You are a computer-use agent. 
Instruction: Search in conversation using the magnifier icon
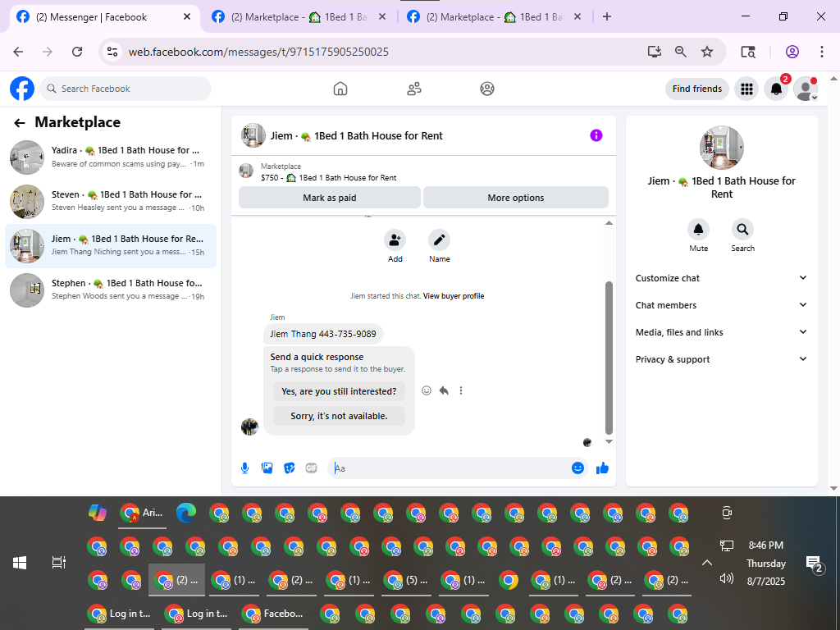click(742, 230)
